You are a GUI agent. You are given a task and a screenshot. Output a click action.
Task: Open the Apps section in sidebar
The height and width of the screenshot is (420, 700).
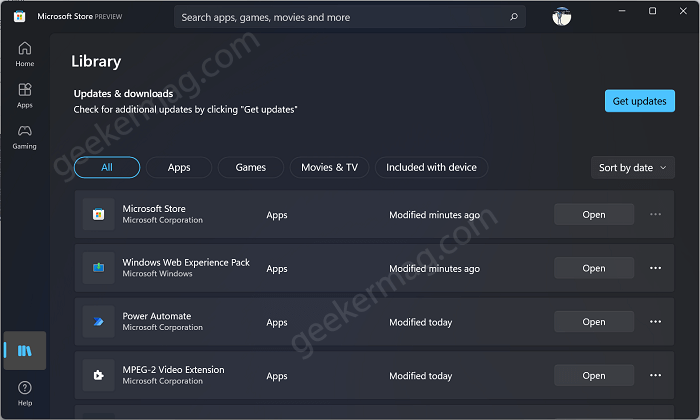pyautogui.click(x=25, y=96)
